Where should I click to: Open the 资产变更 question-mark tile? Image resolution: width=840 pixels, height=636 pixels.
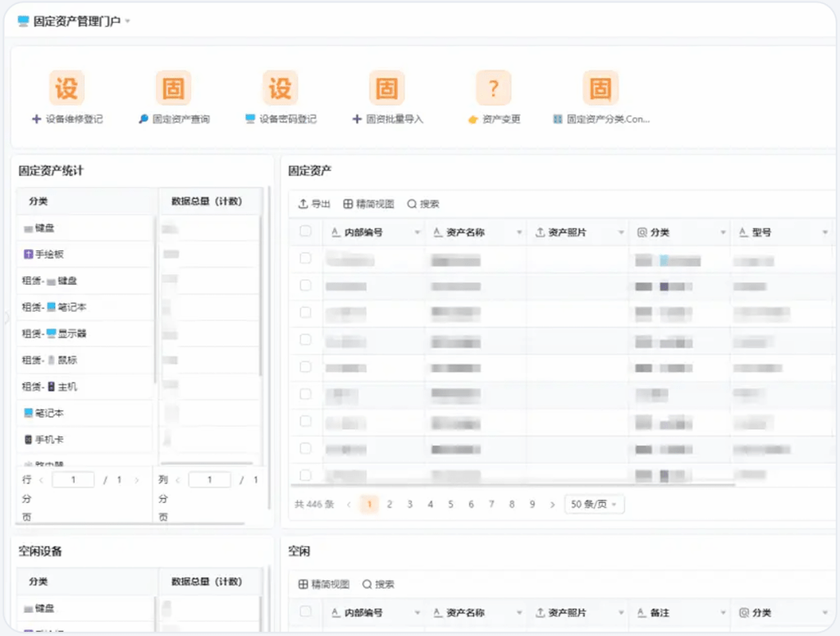point(494,88)
